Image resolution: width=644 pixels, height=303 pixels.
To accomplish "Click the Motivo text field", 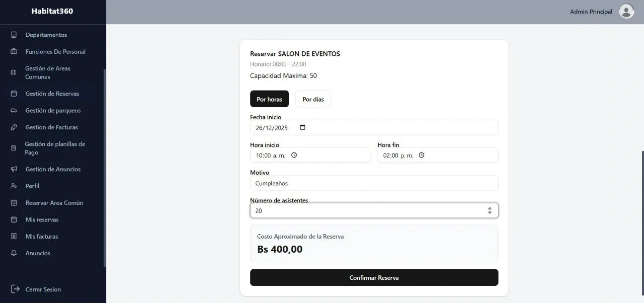I will point(374,183).
